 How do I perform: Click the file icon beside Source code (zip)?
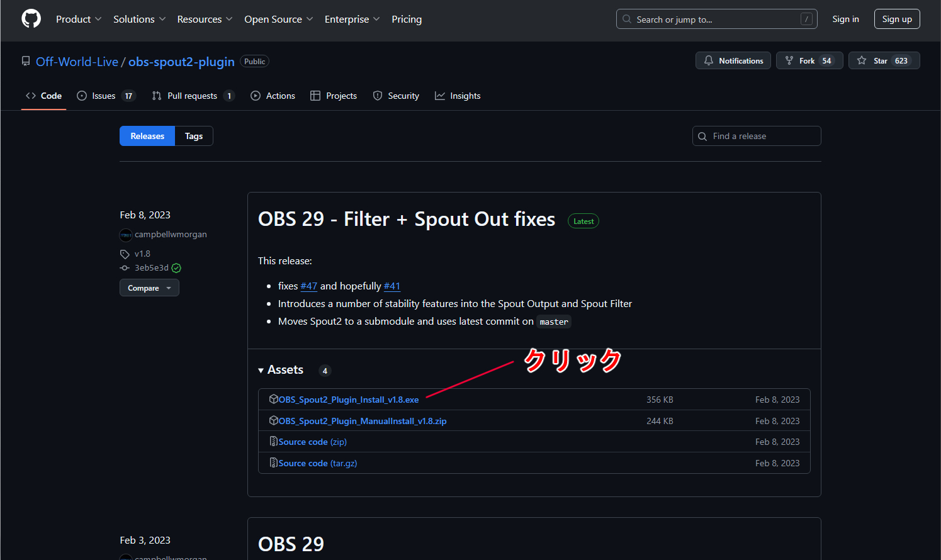(274, 442)
